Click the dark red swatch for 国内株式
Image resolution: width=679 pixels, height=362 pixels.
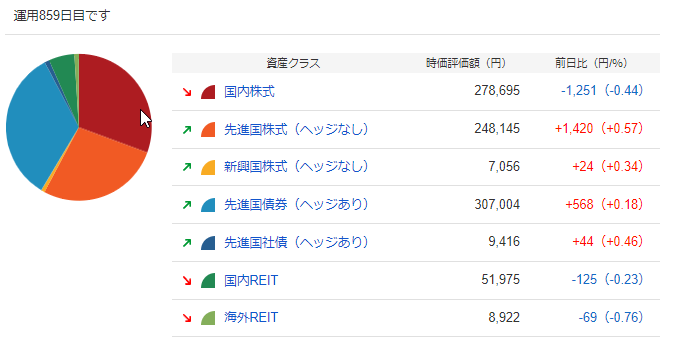[x=208, y=92]
